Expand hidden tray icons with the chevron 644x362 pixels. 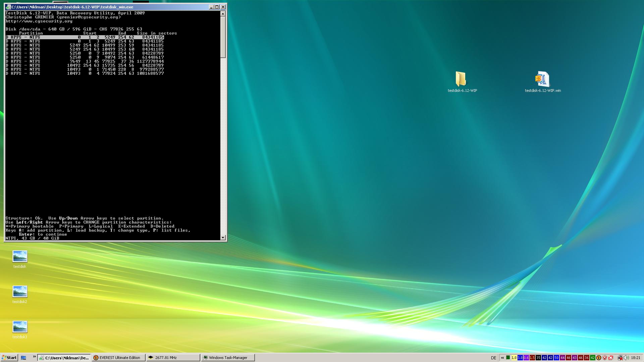click(x=502, y=358)
